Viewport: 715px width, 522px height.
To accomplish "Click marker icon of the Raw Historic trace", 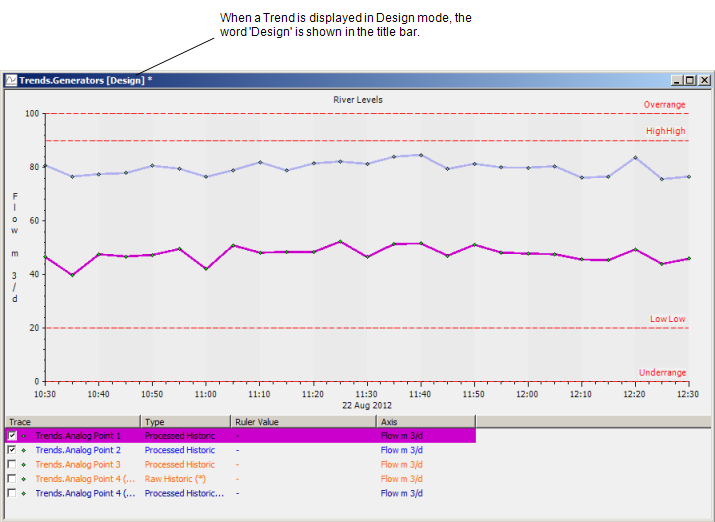I will click(x=24, y=479).
